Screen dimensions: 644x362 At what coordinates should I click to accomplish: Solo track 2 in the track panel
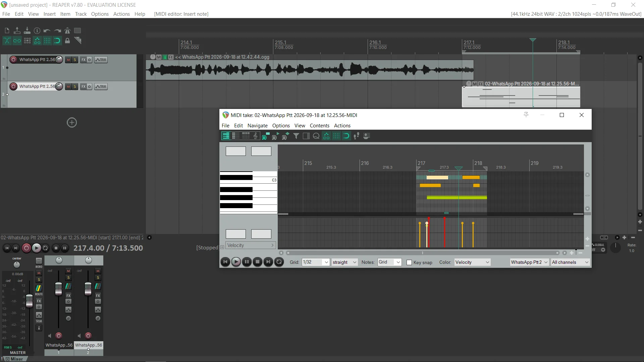click(x=75, y=86)
